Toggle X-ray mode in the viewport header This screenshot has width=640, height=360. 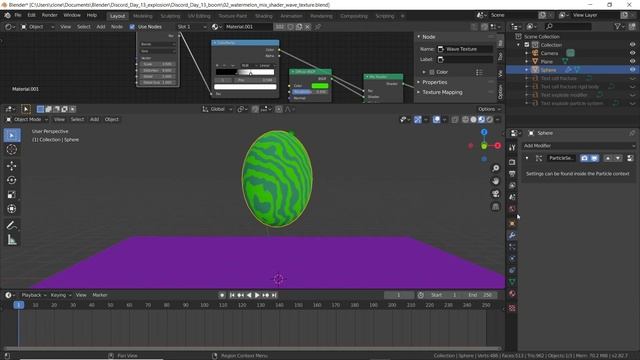[455, 120]
